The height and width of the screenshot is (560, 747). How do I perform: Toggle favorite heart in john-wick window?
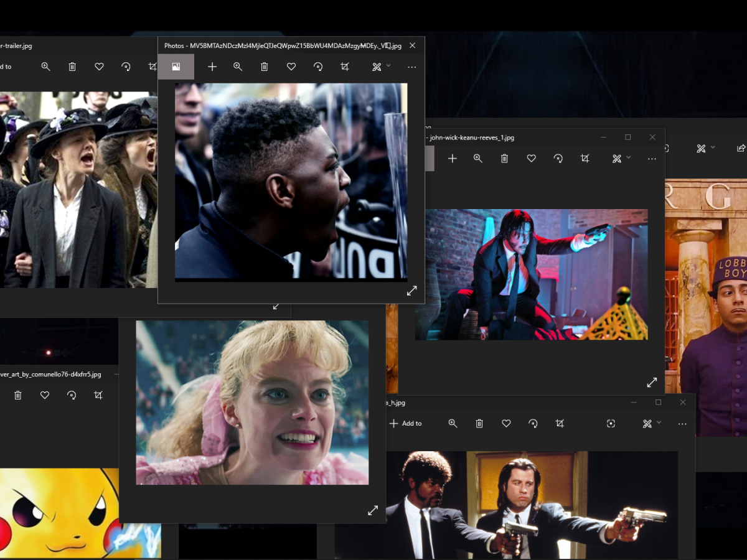531,159
